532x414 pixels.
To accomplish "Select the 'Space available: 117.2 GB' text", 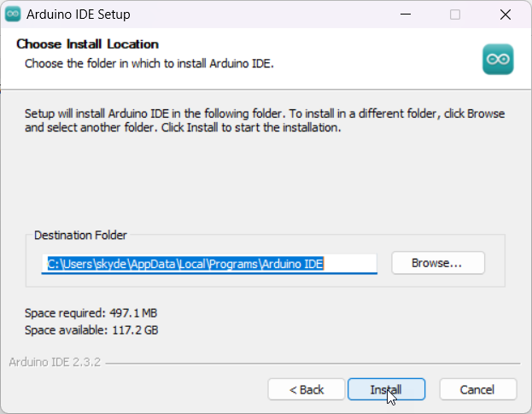I will (x=91, y=329).
